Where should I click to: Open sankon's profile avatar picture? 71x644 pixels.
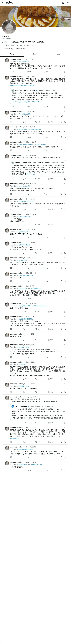(9, 27)
